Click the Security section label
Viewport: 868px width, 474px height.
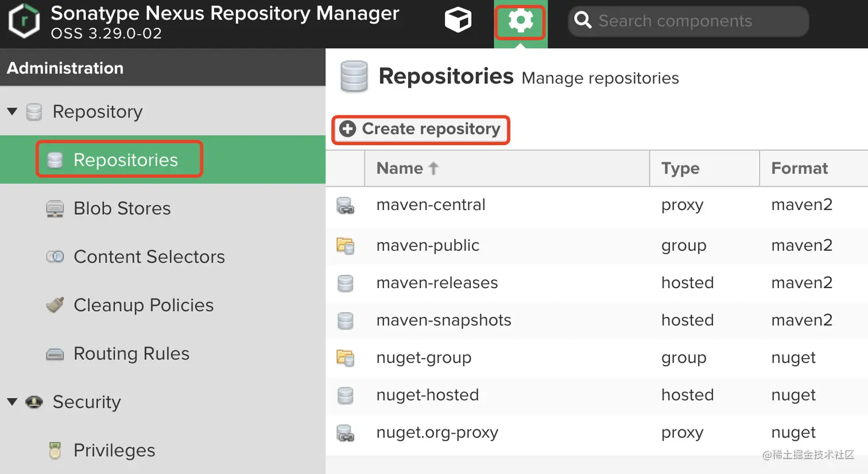pos(87,402)
